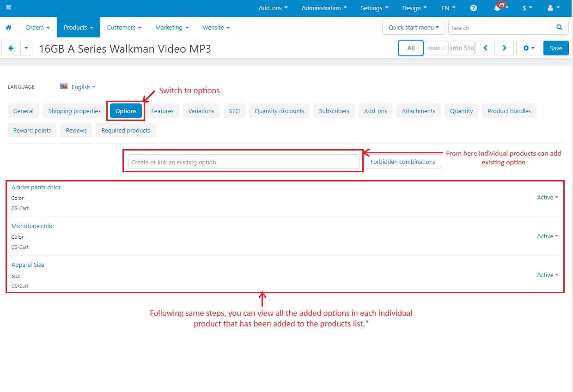Screen dimensions: 573x392
Task: Open the Marketing menu
Action: [172, 27]
